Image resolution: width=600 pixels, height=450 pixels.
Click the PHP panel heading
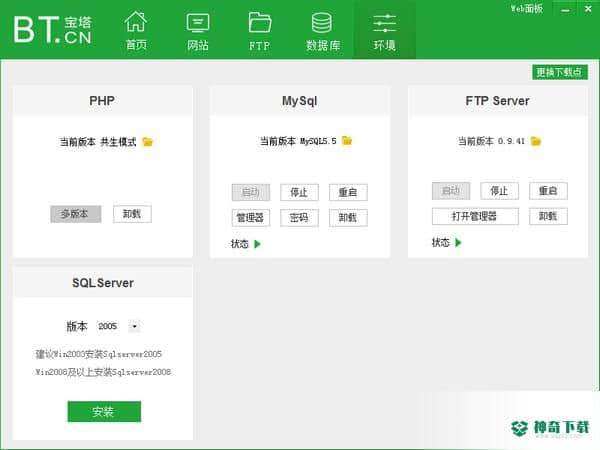pyautogui.click(x=102, y=101)
